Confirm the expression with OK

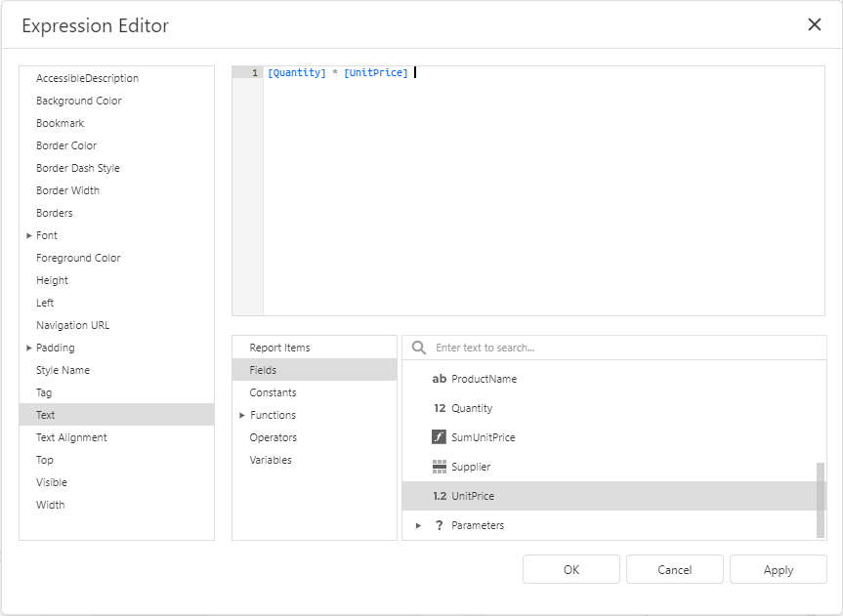click(x=570, y=569)
